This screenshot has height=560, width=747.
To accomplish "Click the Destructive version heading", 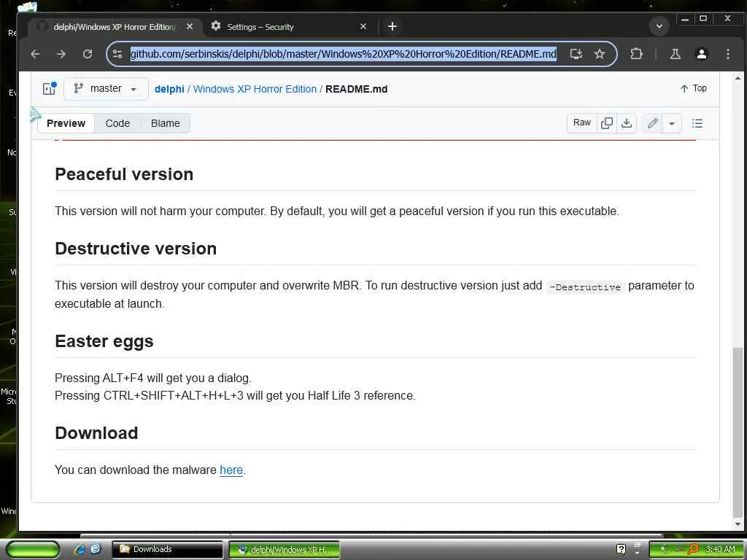I will (x=136, y=249).
